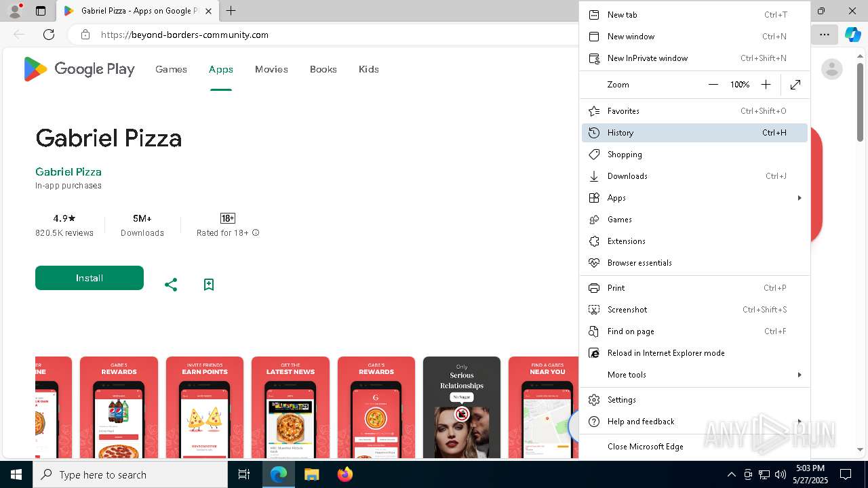Open File Explorer from taskbar
Image resolution: width=868 pixels, height=488 pixels.
tap(311, 474)
